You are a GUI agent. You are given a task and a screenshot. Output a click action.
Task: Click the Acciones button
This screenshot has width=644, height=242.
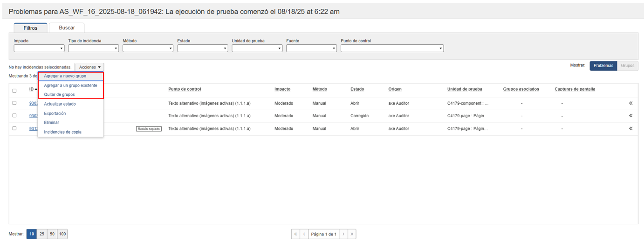(89, 67)
